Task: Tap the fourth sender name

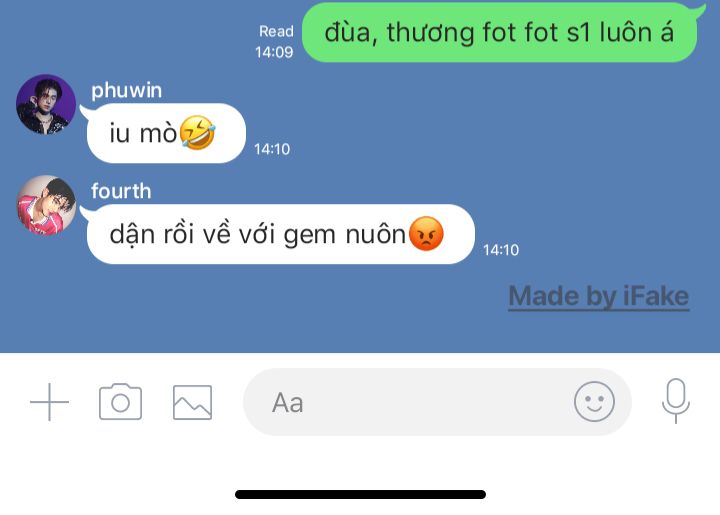Action: coord(121,191)
